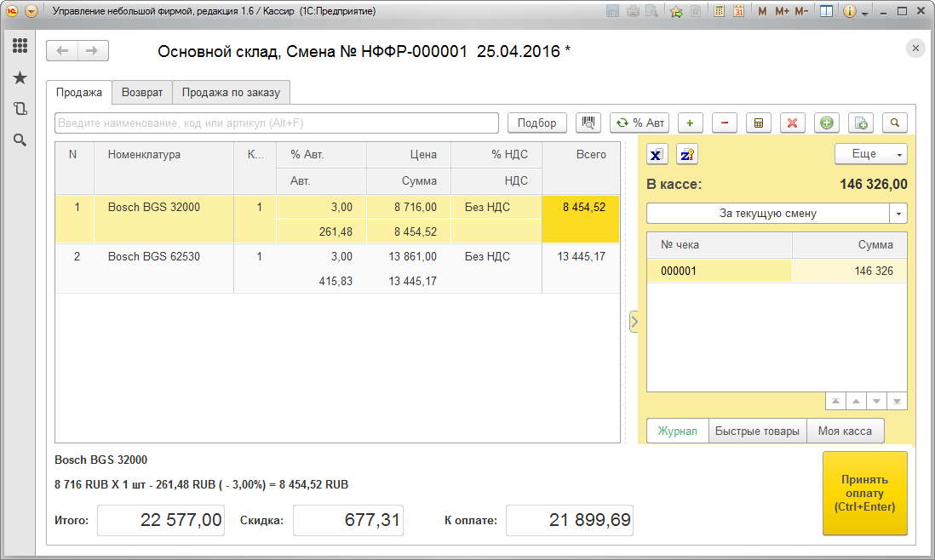
Task: Select the Bosch BGS 32000 row
Action: pyautogui.click(x=337, y=220)
